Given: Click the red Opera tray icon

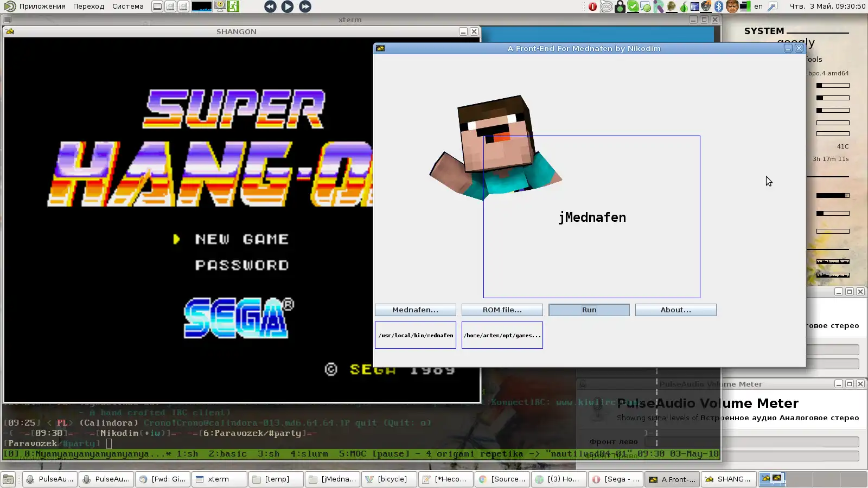Looking at the screenshot, I should click(x=592, y=7).
